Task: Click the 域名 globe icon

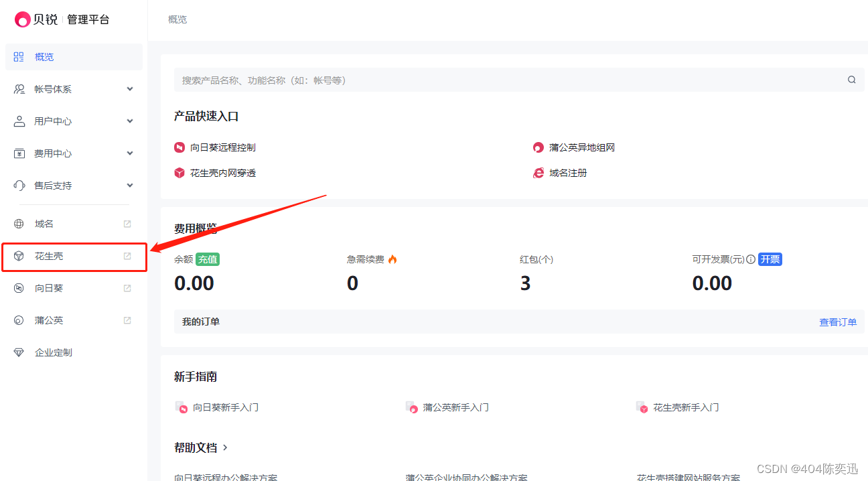Action: [x=19, y=224]
